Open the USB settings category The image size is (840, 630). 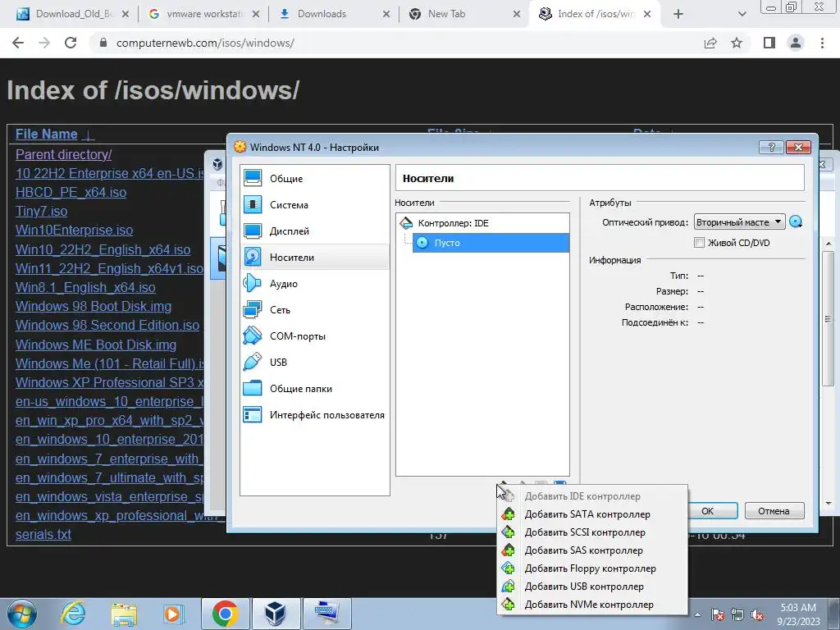point(314,362)
